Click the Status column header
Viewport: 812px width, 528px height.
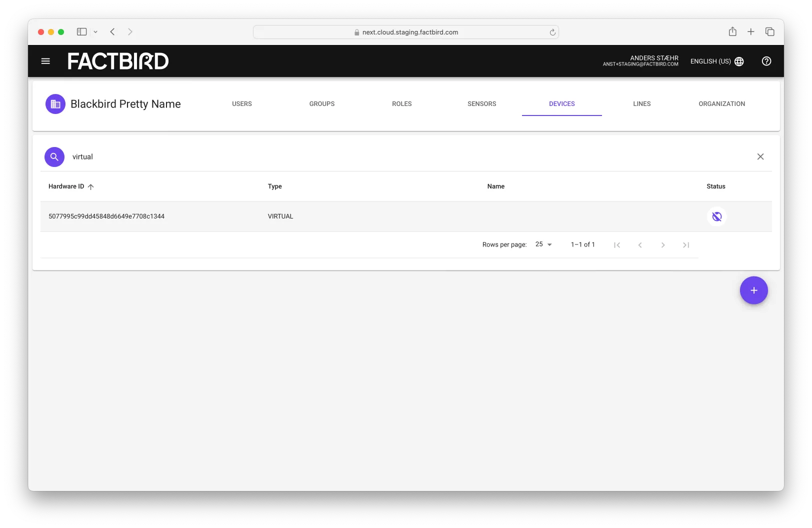[715, 186]
